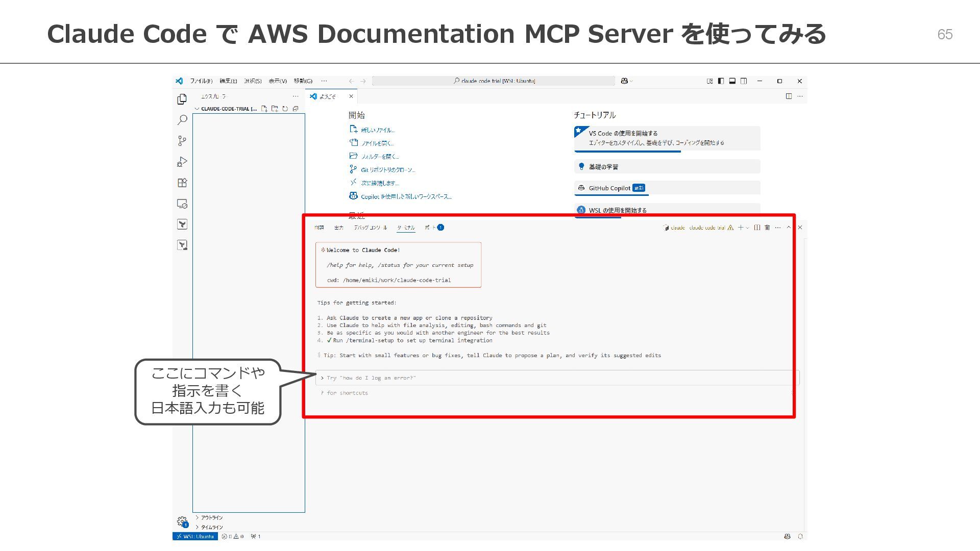Open the 選択(S) menu
980x551 pixels.
point(253,81)
